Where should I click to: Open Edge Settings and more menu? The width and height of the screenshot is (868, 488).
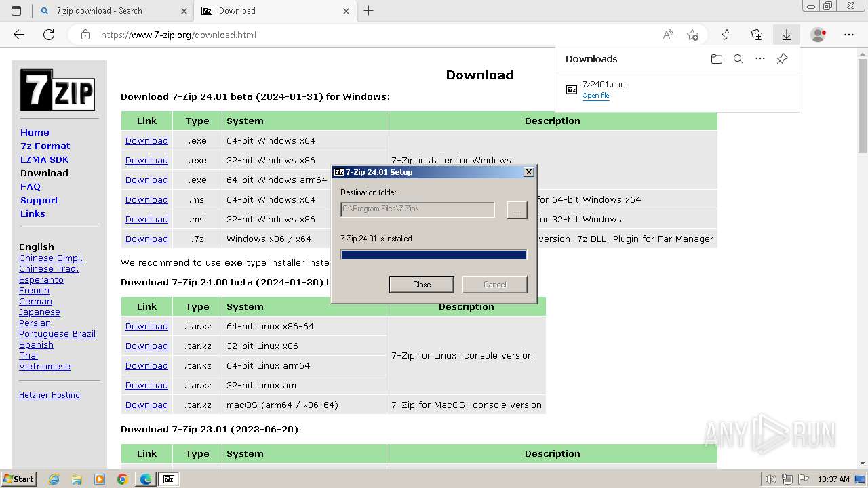pos(849,35)
